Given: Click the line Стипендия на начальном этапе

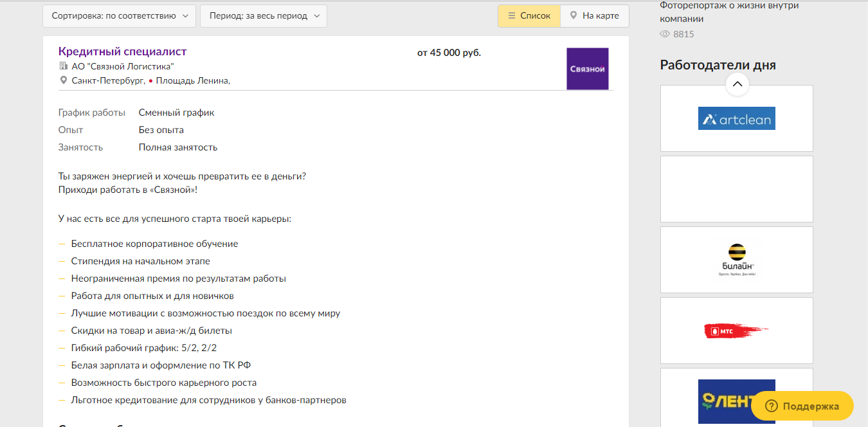Looking at the screenshot, I should 141,261.
